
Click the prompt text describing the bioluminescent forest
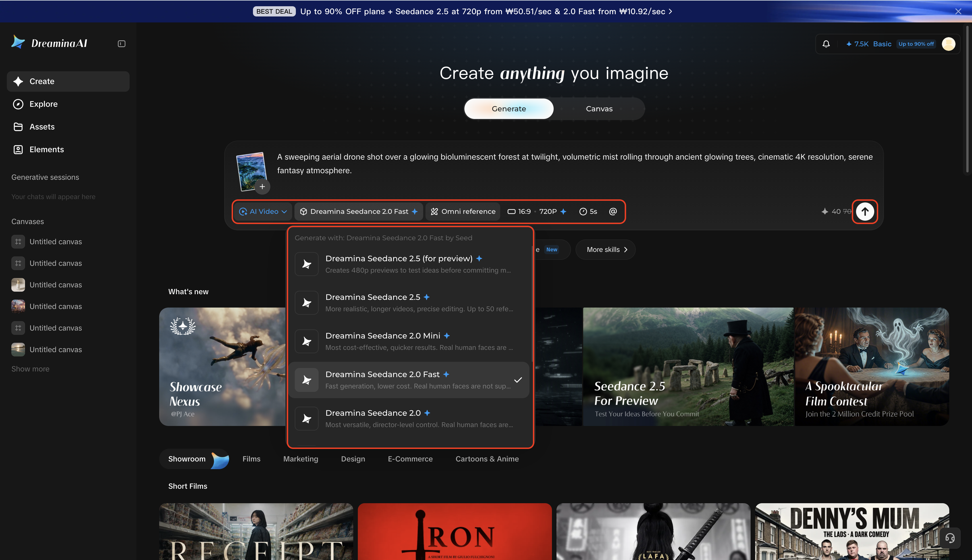point(575,164)
